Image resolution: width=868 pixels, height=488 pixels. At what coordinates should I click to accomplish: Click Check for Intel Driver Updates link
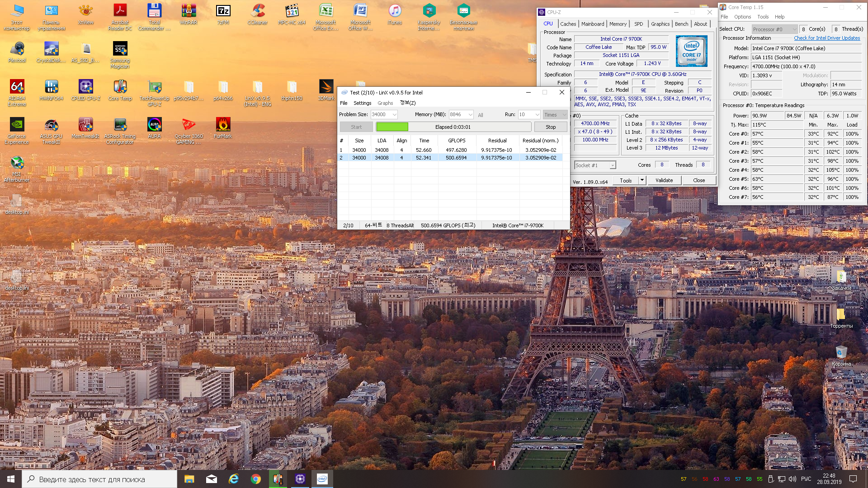[x=827, y=38]
